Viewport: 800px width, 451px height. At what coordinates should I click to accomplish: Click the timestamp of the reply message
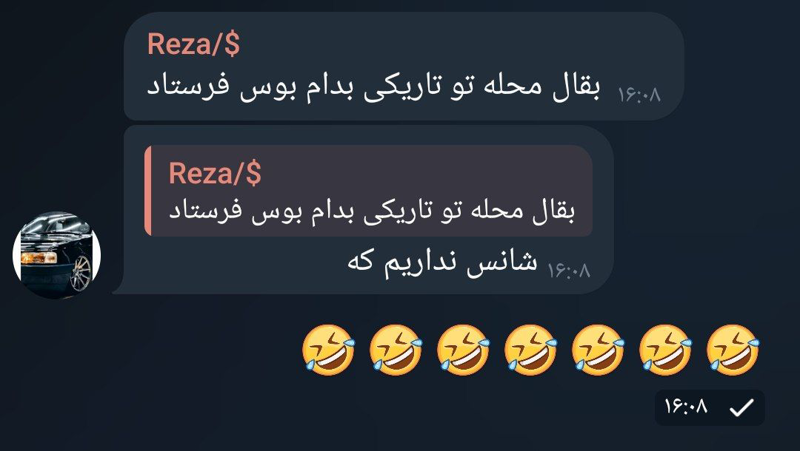569,270
